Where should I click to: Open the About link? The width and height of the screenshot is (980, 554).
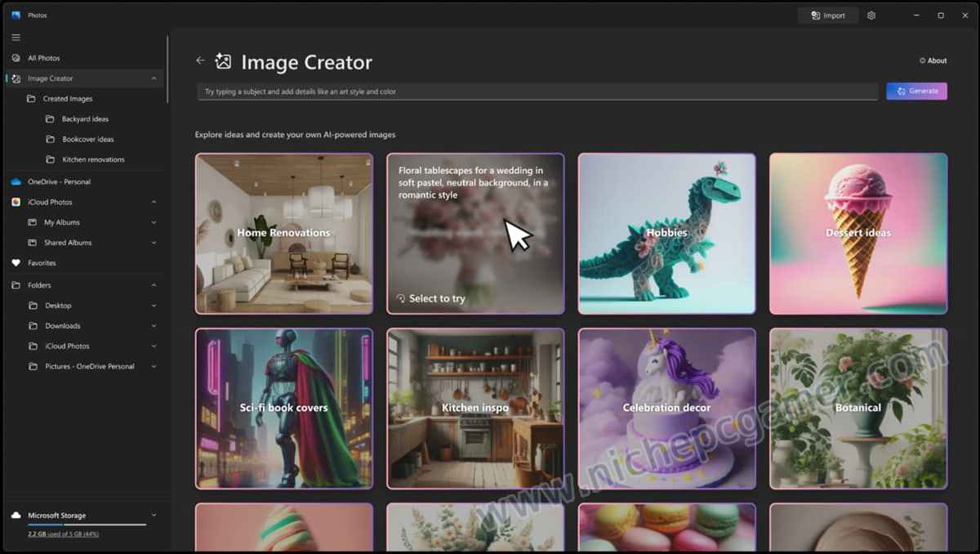pyautogui.click(x=933, y=60)
